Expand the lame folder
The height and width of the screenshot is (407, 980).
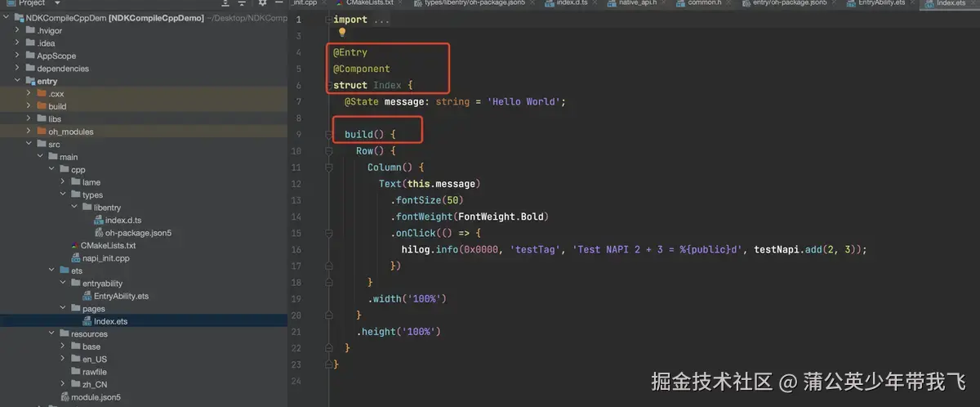(64, 182)
